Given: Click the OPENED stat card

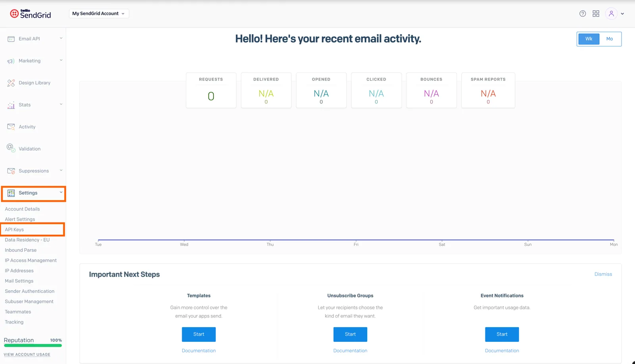Looking at the screenshot, I should 321,90.
